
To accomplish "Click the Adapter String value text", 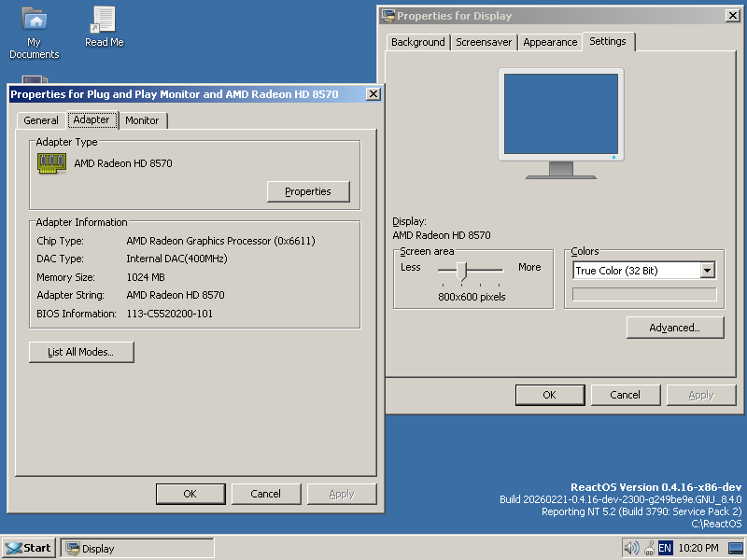I will click(176, 295).
